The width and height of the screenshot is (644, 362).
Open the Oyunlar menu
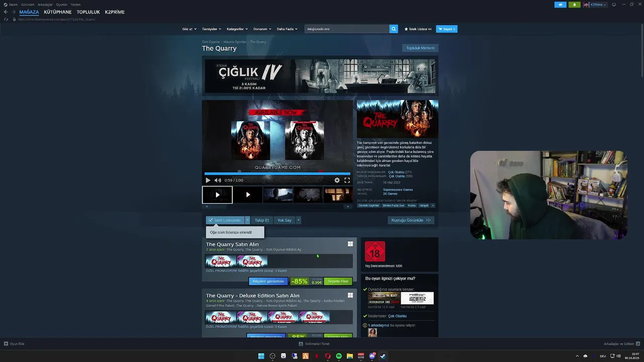[61, 5]
